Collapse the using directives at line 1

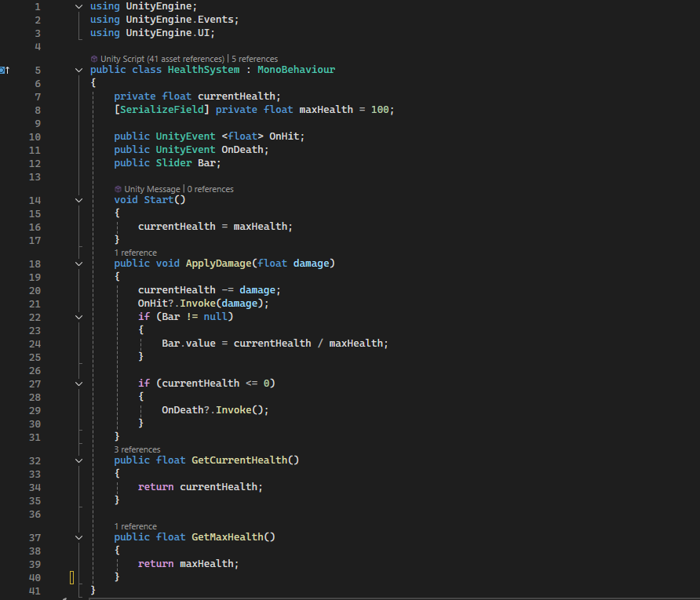[78, 5]
